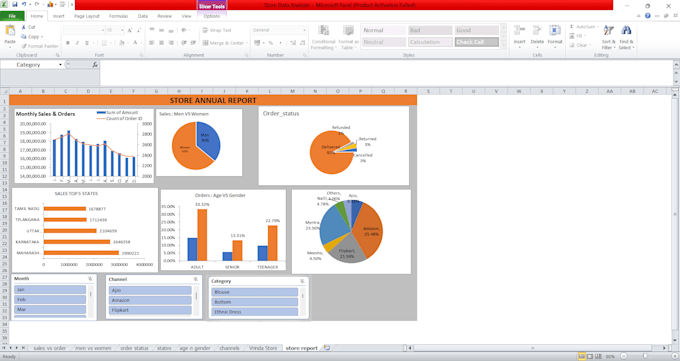Open Find & Select menu

(x=626, y=37)
